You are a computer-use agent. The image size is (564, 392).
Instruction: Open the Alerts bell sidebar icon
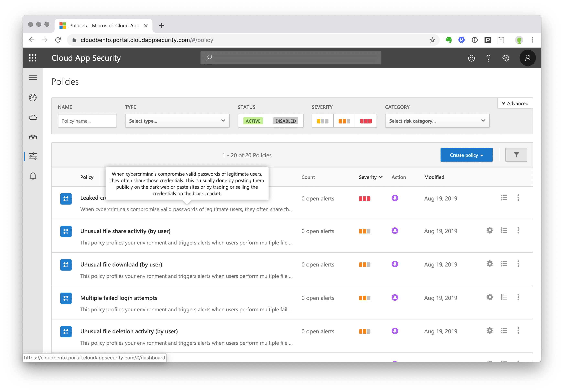coord(33,176)
